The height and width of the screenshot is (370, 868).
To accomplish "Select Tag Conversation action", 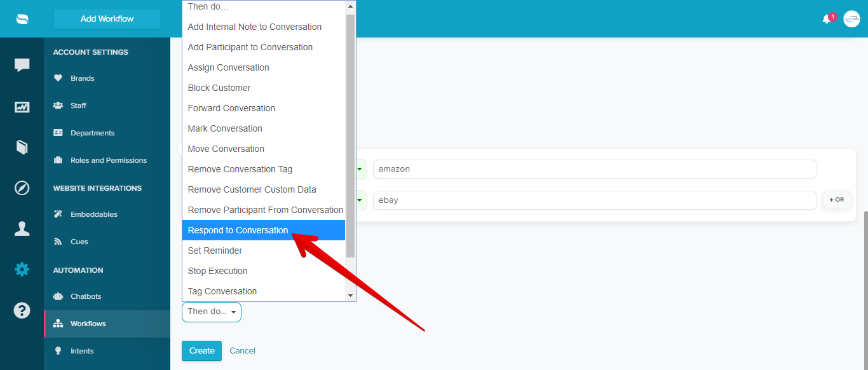I will [264, 291].
